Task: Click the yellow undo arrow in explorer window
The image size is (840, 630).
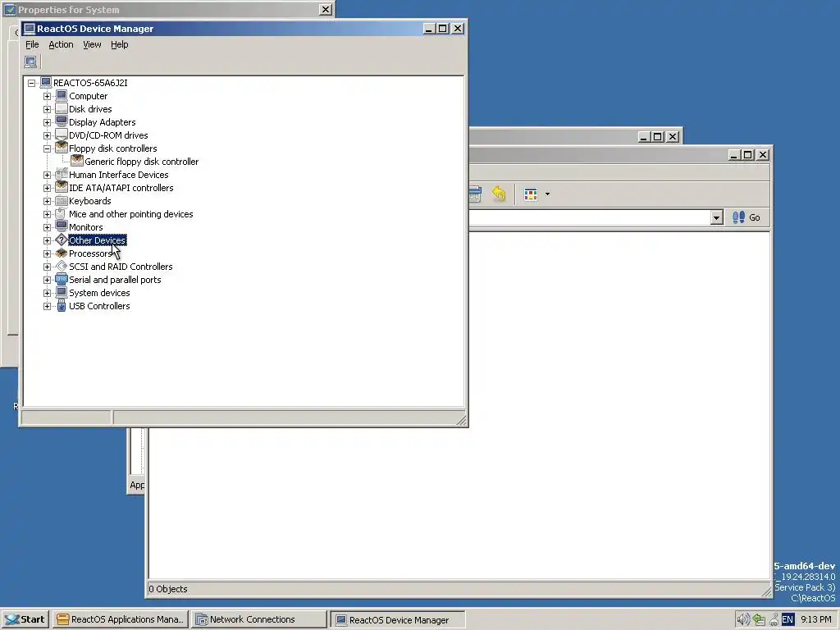Action: click(499, 194)
